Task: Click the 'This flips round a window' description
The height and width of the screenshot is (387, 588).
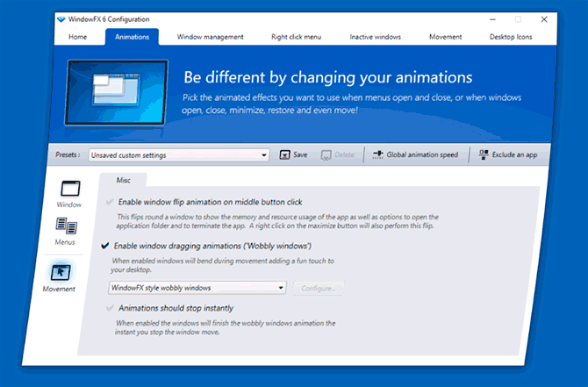Action: click(277, 221)
